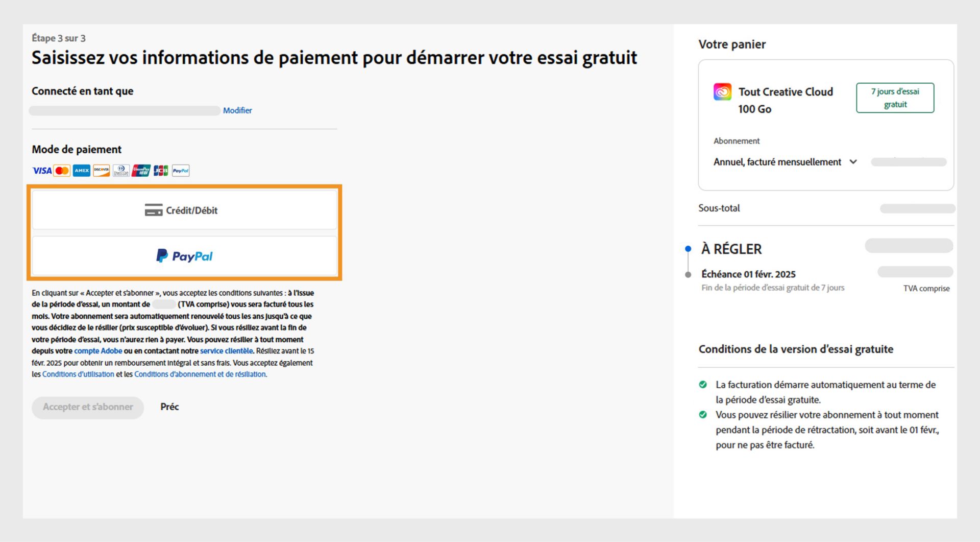Click the Mastercard logo icon
The width and height of the screenshot is (980, 542).
tap(62, 171)
